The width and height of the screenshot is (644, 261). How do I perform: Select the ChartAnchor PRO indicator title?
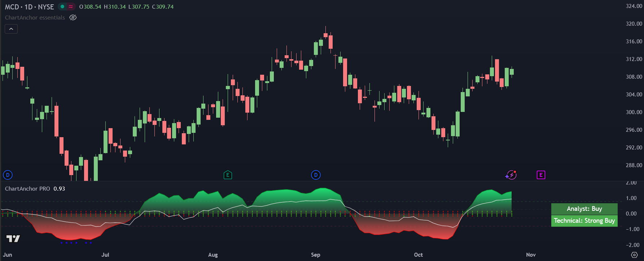[x=27, y=189]
